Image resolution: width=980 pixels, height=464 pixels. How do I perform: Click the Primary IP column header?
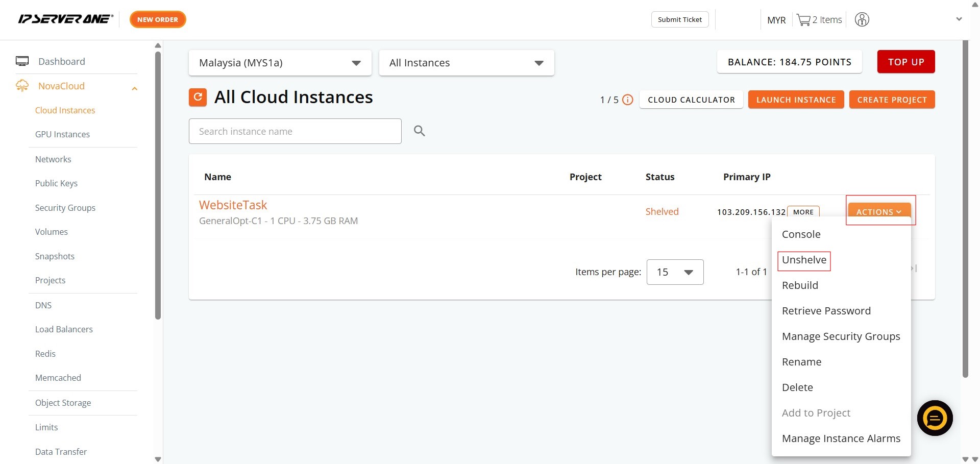pyautogui.click(x=747, y=177)
